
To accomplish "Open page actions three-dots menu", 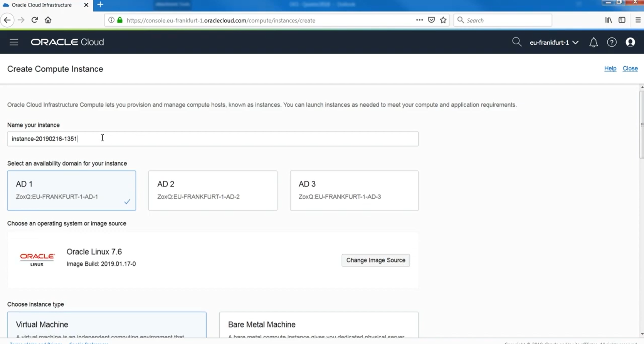I will point(419,20).
